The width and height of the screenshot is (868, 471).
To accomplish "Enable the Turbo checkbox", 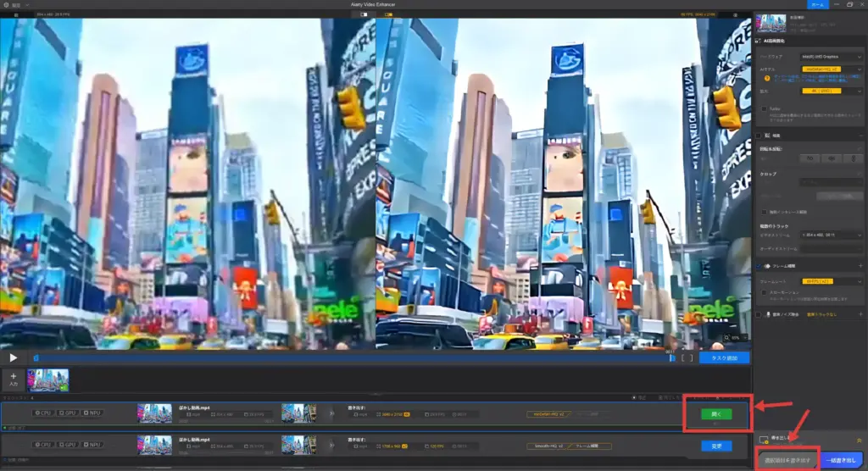I will pyautogui.click(x=764, y=109).
